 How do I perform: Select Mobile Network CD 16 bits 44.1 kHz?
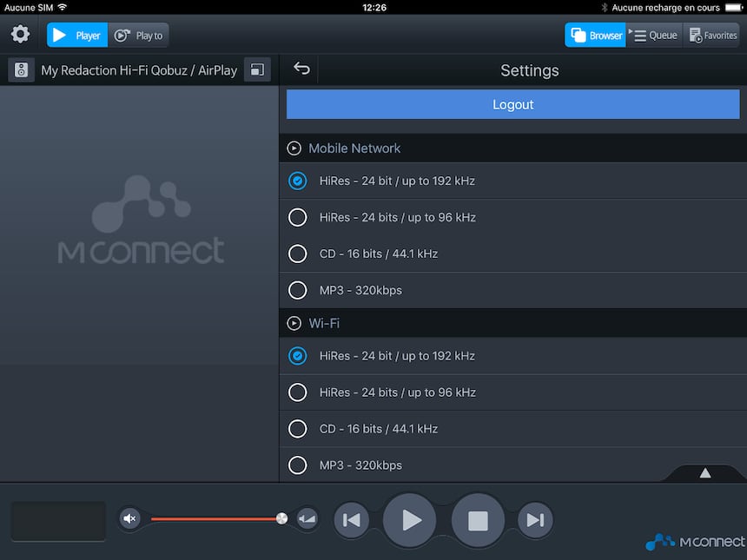(513, 254)
